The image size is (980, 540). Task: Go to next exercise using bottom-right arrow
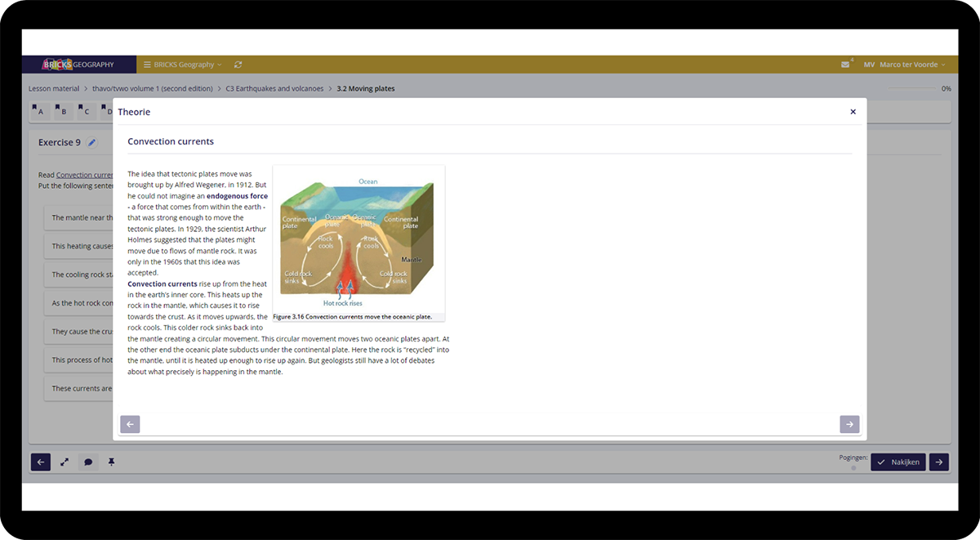pos(938,462)
